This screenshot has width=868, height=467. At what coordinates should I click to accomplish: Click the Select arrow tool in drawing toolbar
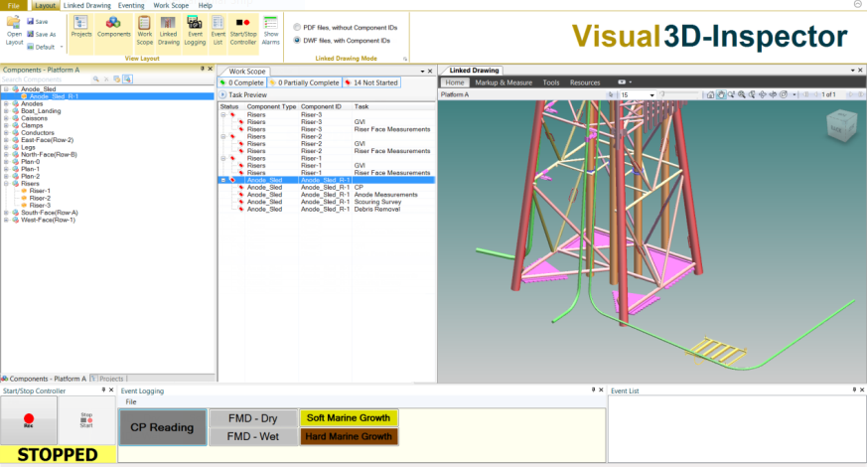click(x=611, y=94)
